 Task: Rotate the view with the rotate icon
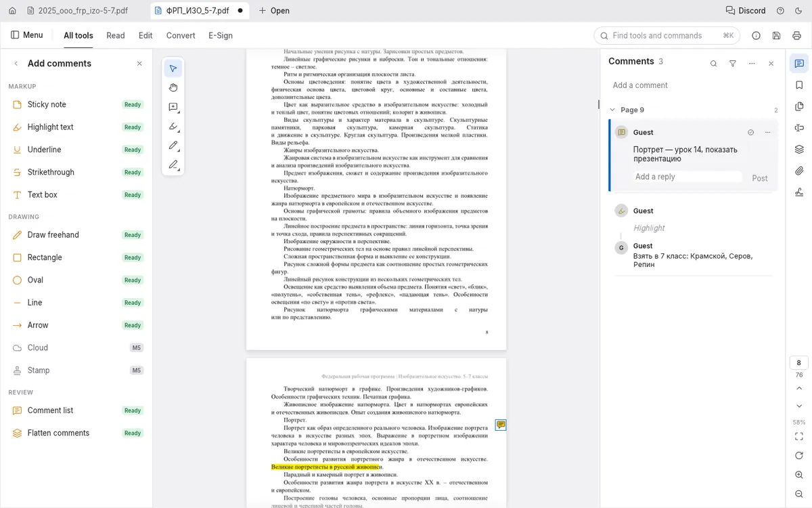click(799, 456)
